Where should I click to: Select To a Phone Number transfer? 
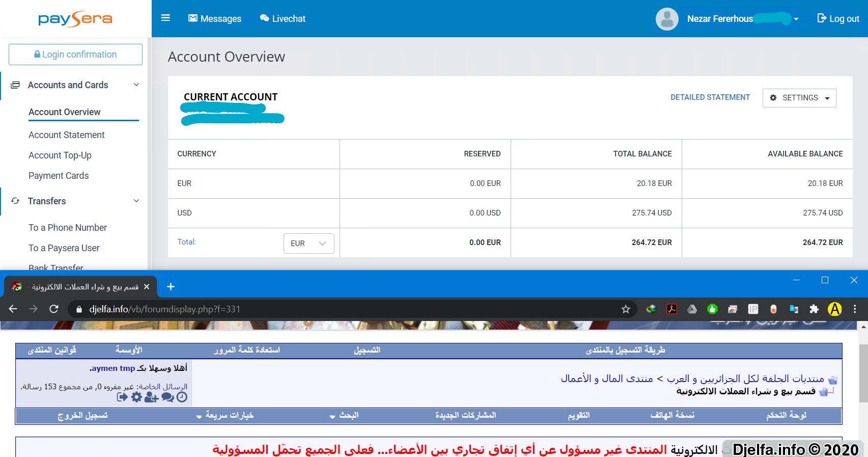click(68, 228)
